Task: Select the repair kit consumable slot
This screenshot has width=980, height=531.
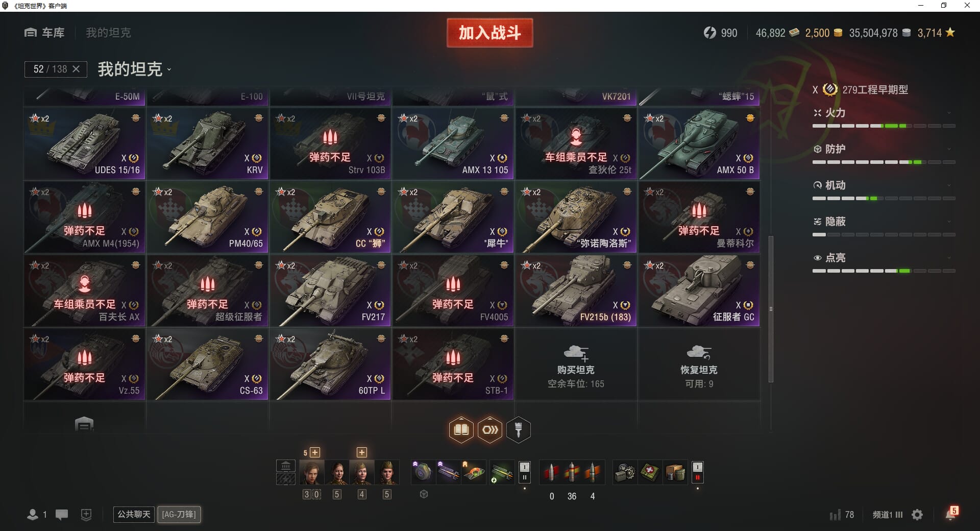Action: pos(625,473)
